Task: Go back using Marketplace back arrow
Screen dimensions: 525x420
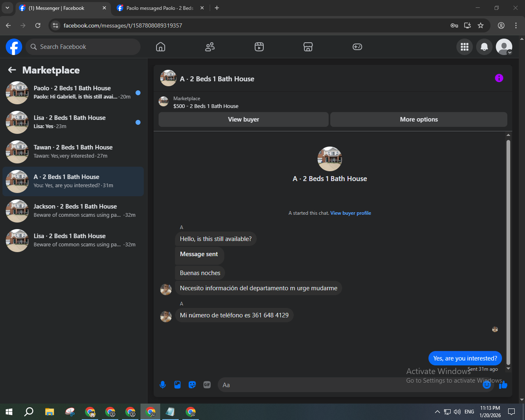Action: [x=12, y=70]
